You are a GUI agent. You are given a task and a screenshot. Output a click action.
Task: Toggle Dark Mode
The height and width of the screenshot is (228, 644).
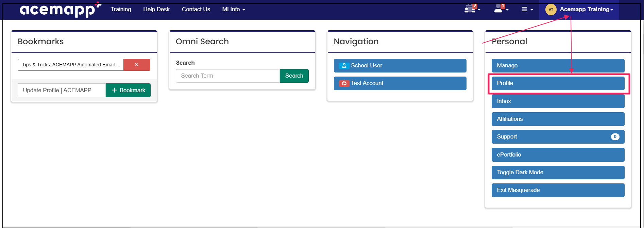(558, 173)
